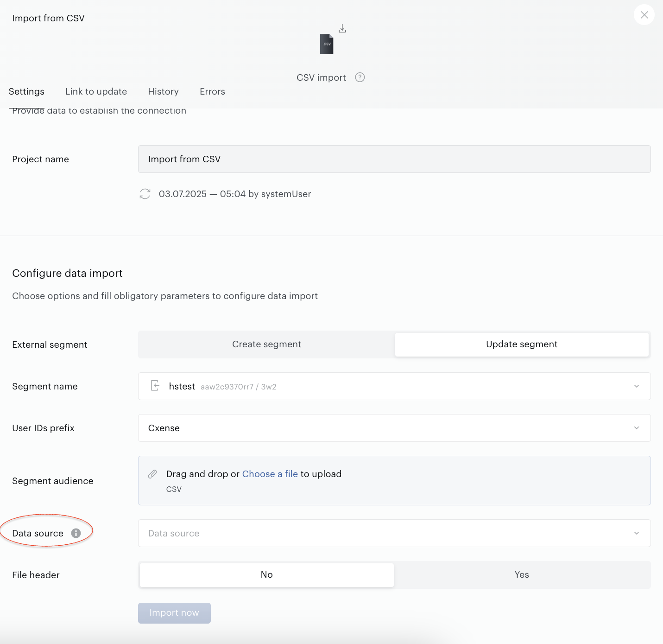Click the paperclip attachment icon
Viewport: 663px width, 644px height.
152,474
